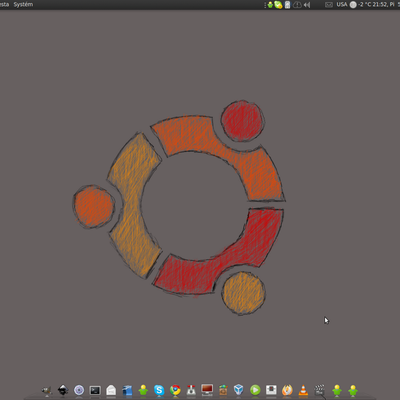Click the round purple disc icon in the dock

pyautogui.click(x=79, y=390)
